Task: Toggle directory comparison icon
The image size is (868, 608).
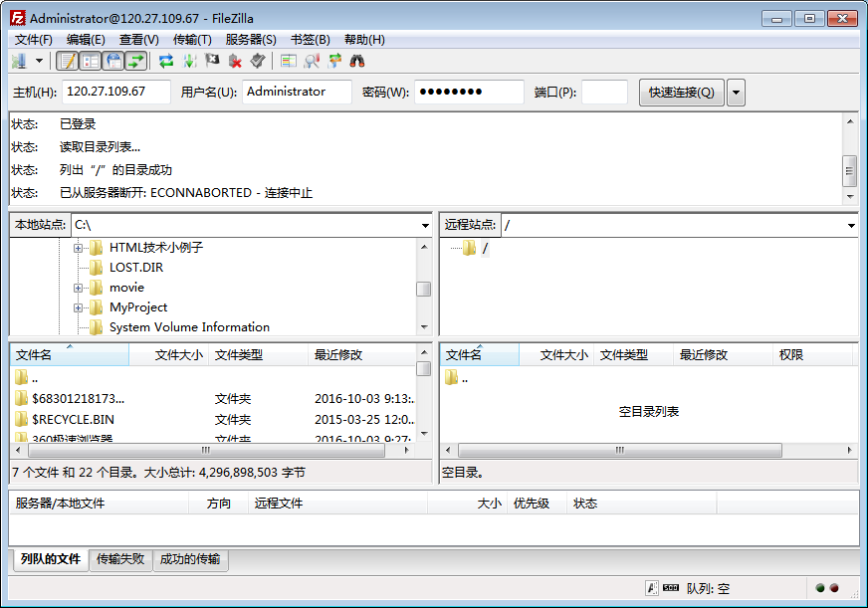Action: (x=312, y=61)
